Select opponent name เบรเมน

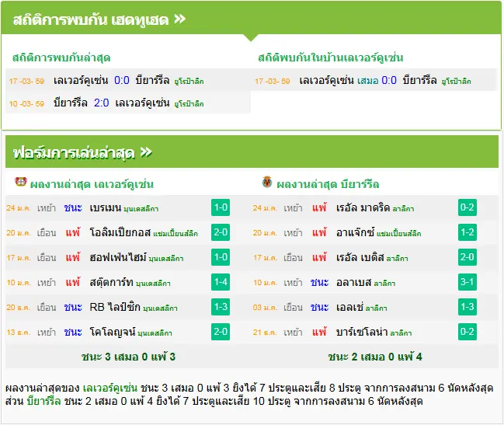[x=106, y=207]
